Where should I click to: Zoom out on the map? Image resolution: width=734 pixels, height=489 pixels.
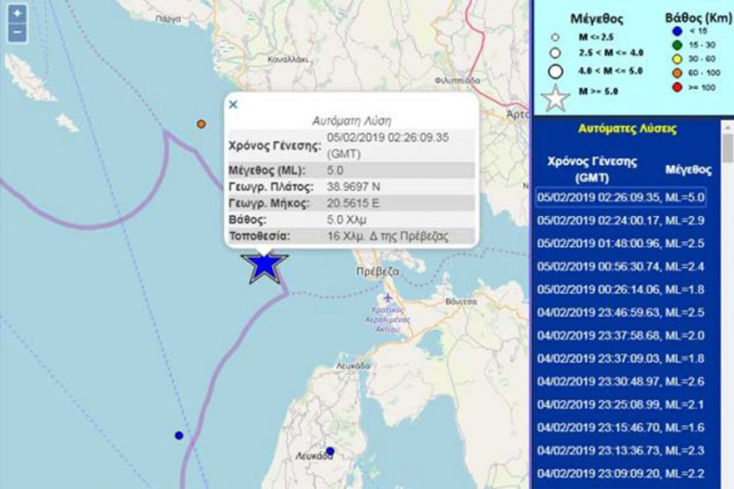pyautogui.click(x=18, y=32)
